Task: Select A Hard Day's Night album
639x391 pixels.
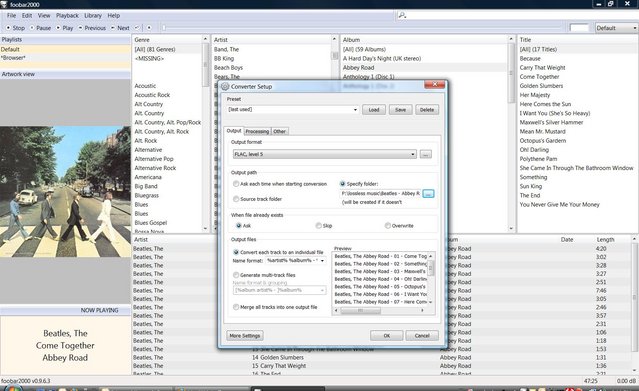Action: point(382,58)
